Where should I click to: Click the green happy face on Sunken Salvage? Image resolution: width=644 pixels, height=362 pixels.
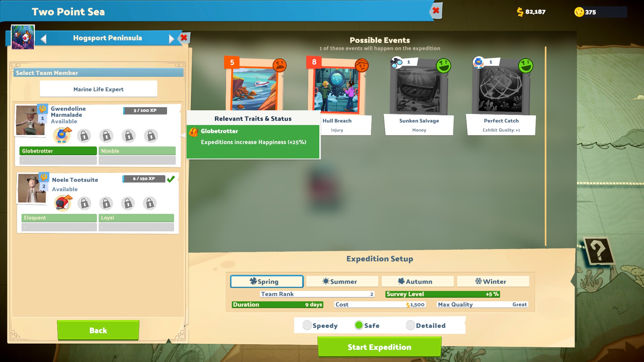(x=443, y=66)
